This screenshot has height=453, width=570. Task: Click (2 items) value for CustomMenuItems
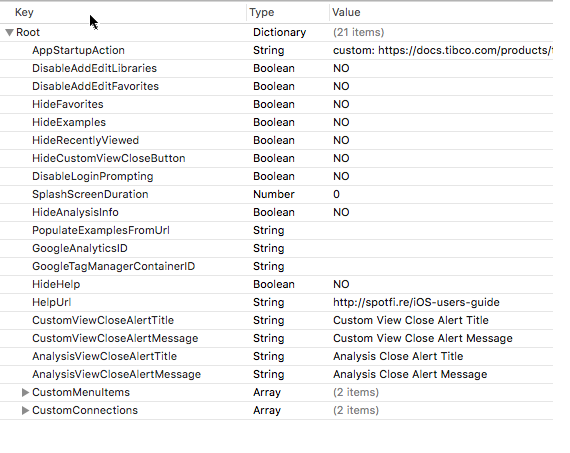coord(356,392)
